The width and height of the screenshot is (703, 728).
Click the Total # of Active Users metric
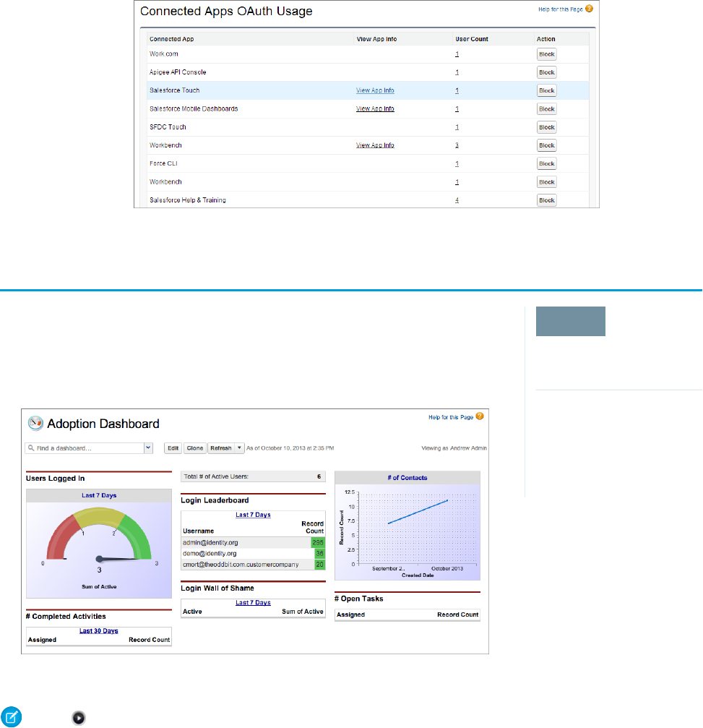[x=254, y=476]
